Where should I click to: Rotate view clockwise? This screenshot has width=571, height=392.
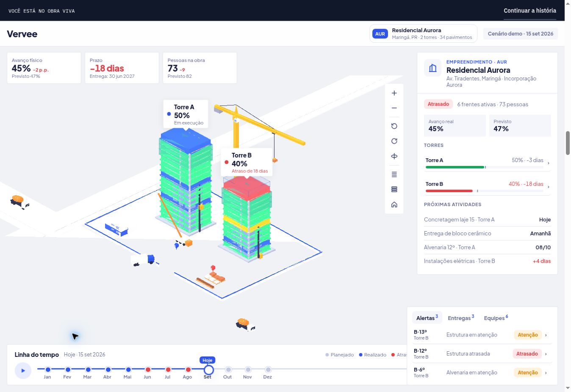tap(394, 141)
